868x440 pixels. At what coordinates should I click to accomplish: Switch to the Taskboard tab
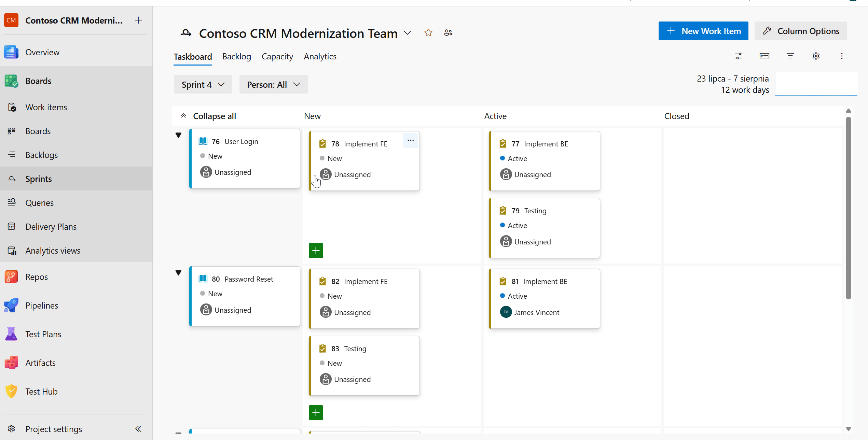[193, 57]
